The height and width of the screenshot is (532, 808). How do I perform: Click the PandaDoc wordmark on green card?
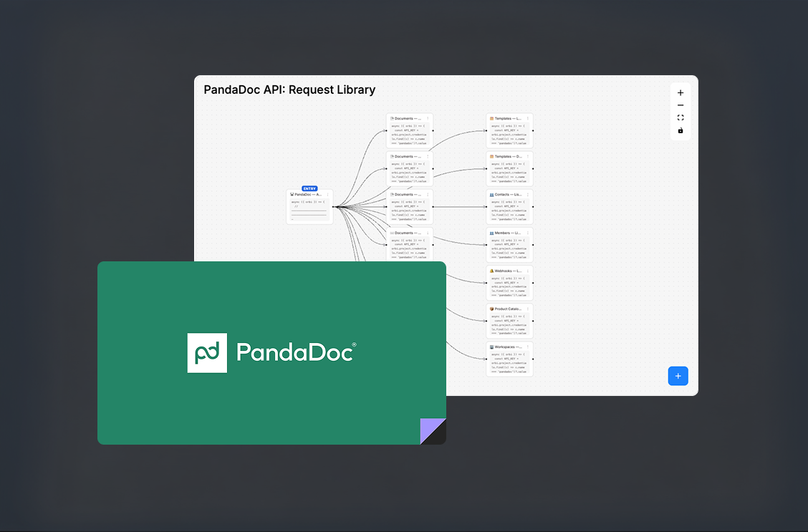(297, 352)
